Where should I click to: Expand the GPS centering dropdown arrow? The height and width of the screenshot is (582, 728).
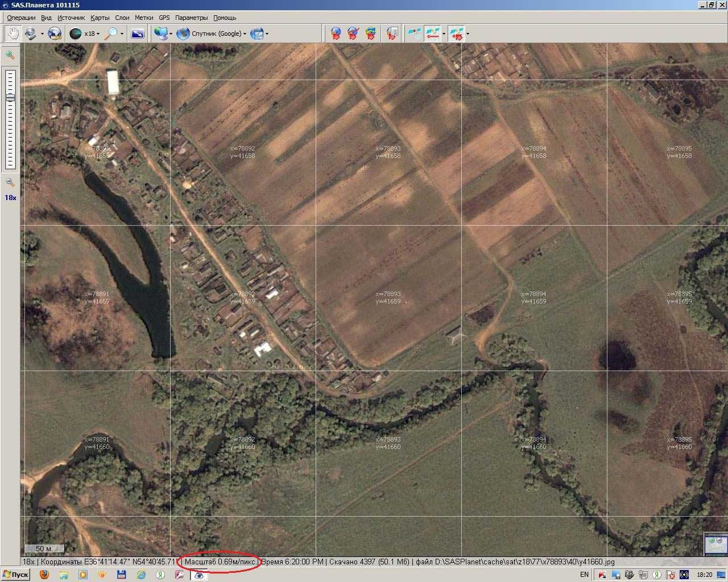468,34
